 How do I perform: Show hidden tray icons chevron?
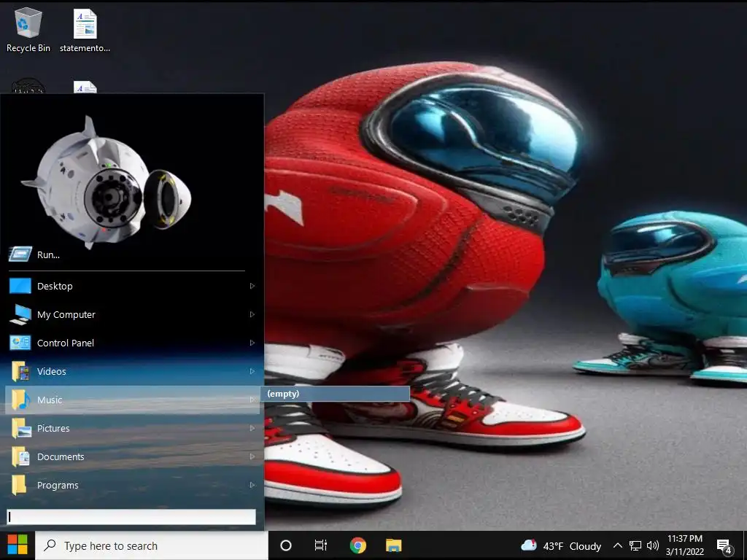[x=617, y=545]
